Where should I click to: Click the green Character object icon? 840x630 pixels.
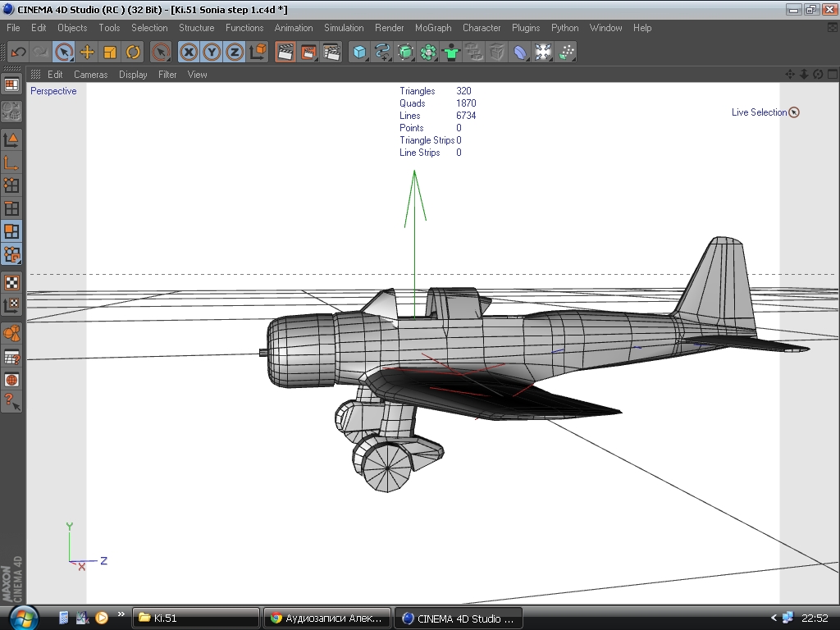point(451,52)
